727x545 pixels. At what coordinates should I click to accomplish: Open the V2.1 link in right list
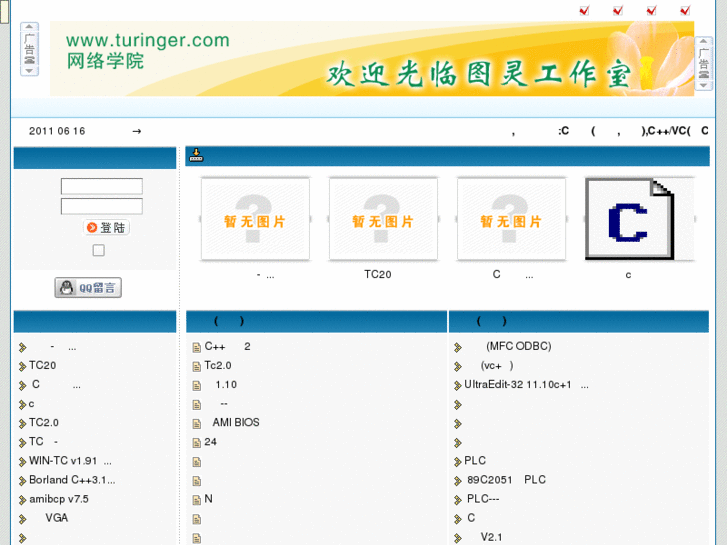click(x=491, y=537)
